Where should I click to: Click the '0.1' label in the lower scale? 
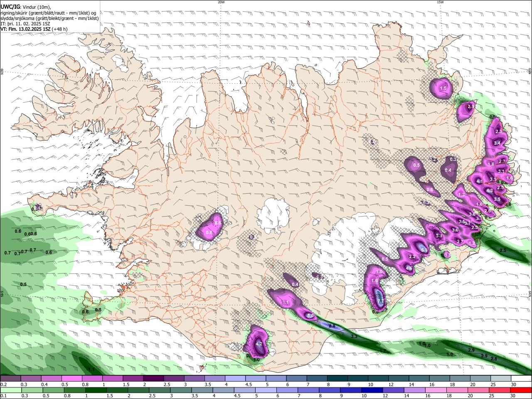(4, 396)
